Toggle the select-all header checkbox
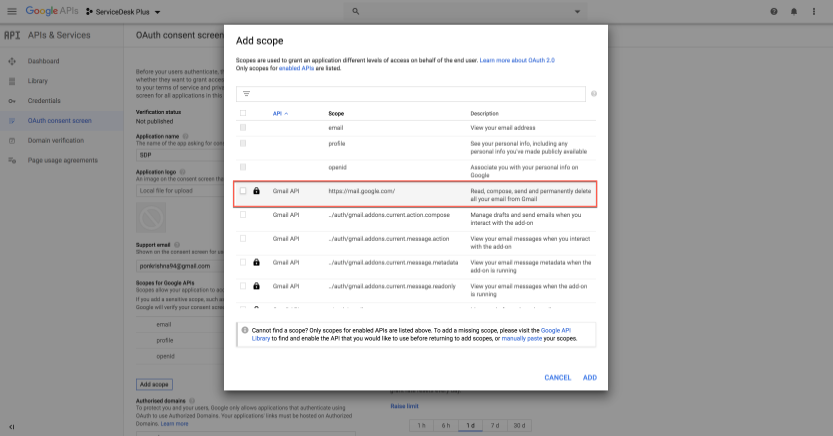This screenshot has width=833, height=436. (243, 113)
